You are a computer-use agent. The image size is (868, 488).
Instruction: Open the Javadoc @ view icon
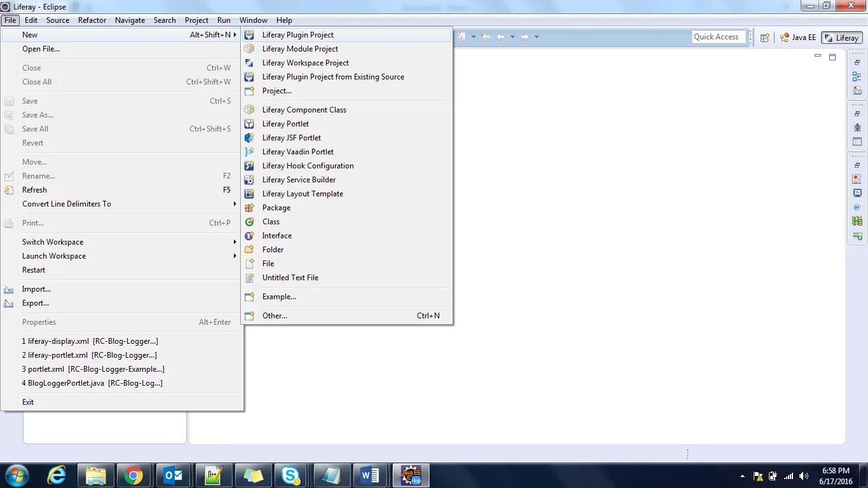pyautogui.click(x=857, y=207)
